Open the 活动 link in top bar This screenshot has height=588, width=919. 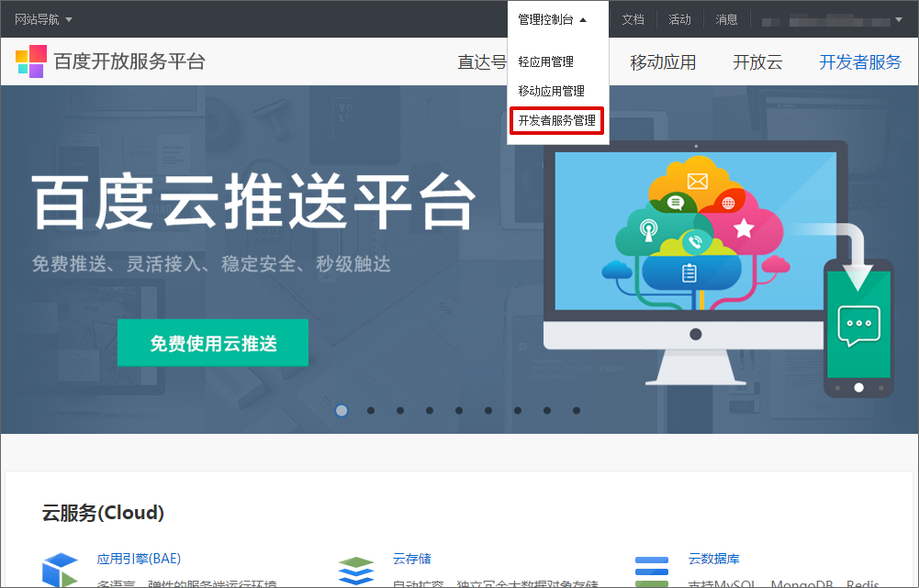680,19
